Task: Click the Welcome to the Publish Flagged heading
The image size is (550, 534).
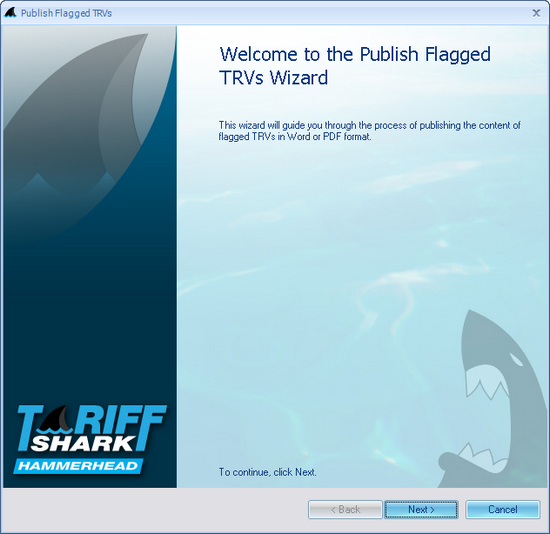Action: click(x=355, y=54)
